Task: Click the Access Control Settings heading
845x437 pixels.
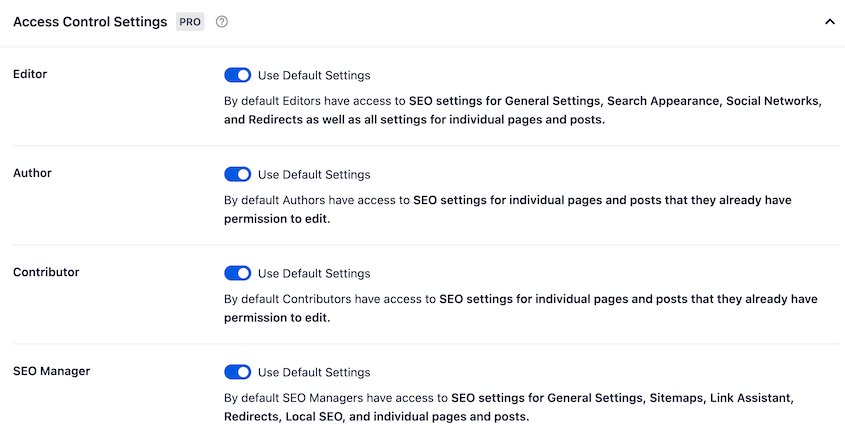Action: [x=90, y=22]
